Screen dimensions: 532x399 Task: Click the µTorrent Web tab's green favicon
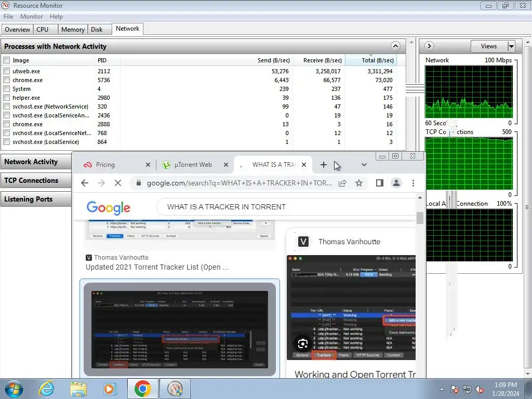click(x=166, y=165)
